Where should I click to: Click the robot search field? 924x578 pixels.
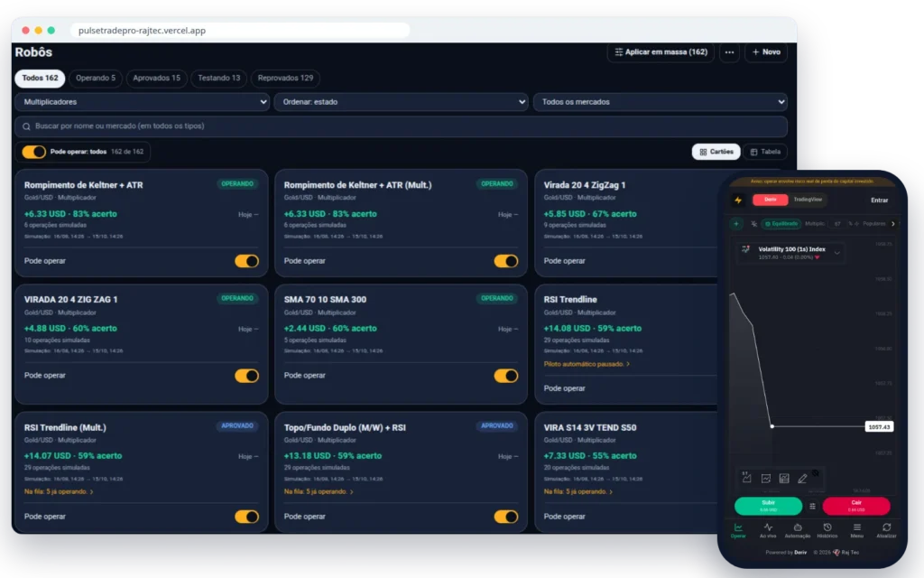[401, 126]
